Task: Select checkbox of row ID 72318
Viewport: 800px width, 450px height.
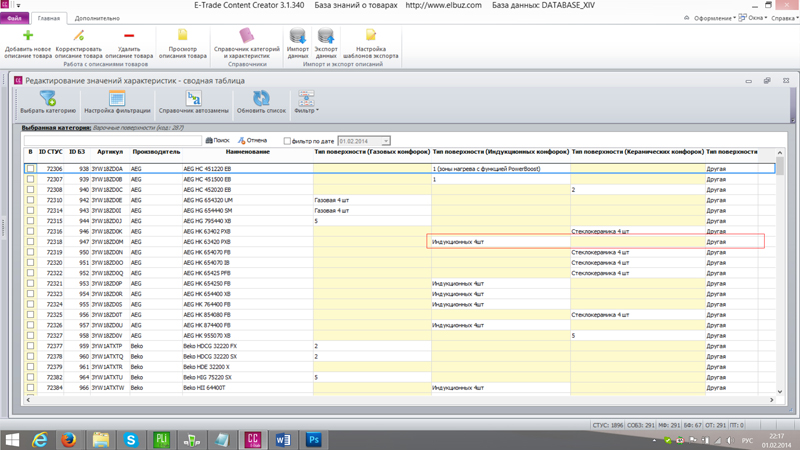Action: pos(31,242)
